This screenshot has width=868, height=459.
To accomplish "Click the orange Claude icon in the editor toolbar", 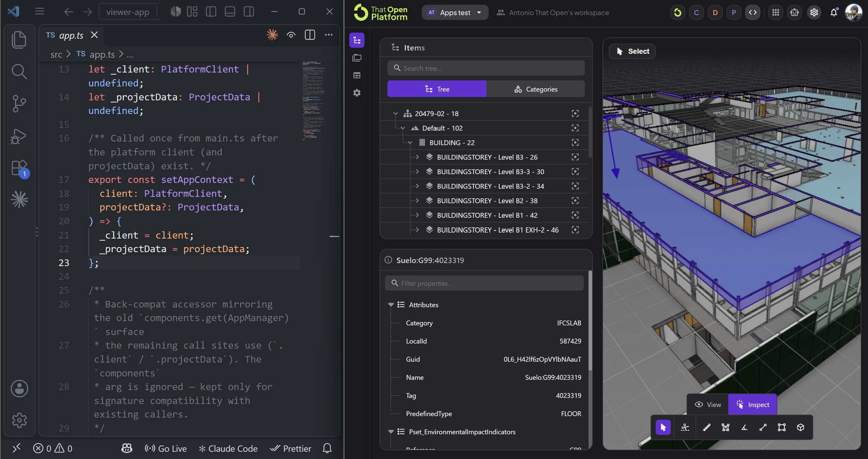I will click(x=272, y=35).
